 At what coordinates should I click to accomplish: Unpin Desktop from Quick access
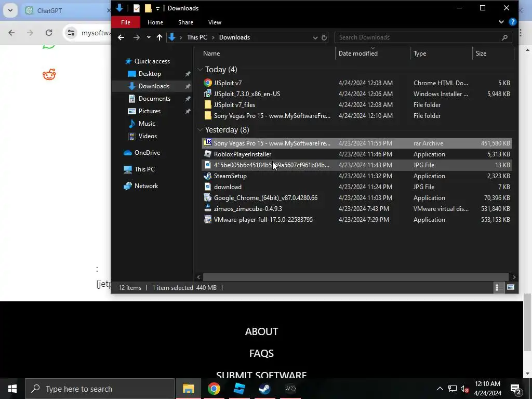188,74
